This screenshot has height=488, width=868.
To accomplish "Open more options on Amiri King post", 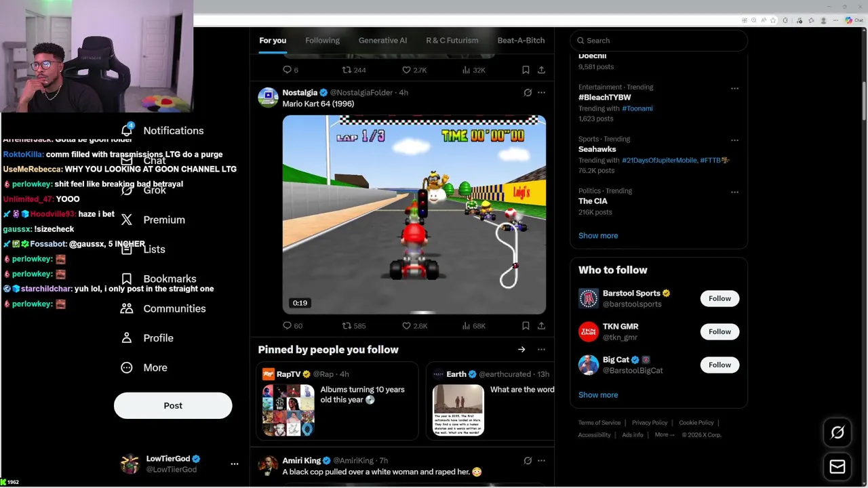I will [x=541, y=461].
